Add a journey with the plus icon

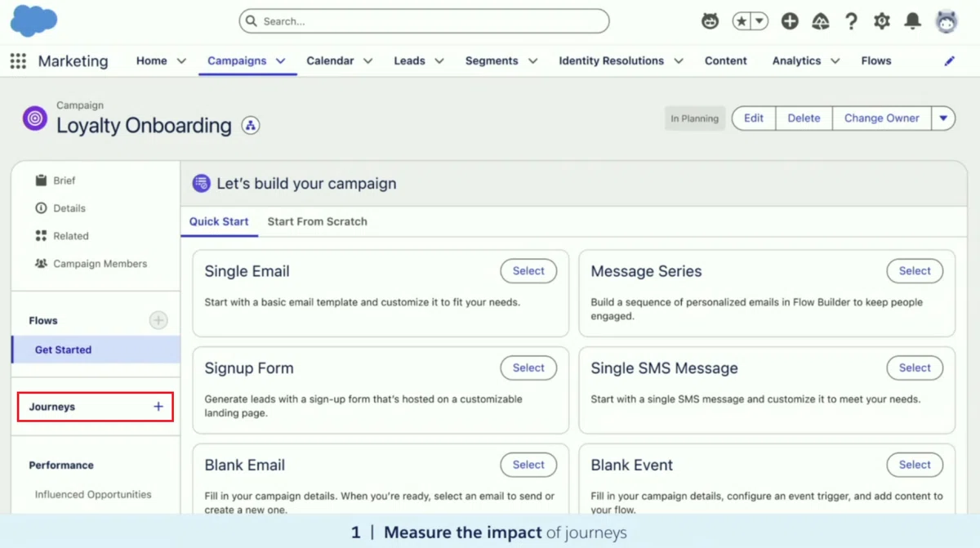click(158, 407)
